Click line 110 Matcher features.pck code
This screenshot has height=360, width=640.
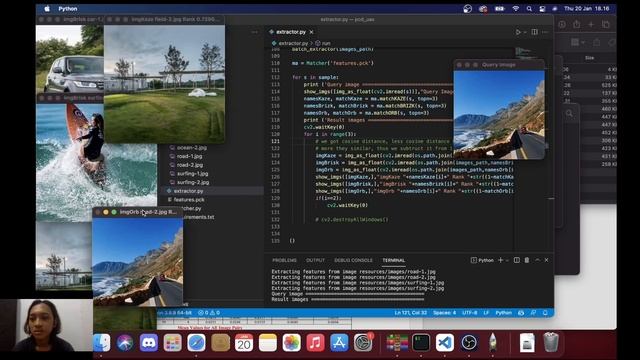[x=333, y=63]
